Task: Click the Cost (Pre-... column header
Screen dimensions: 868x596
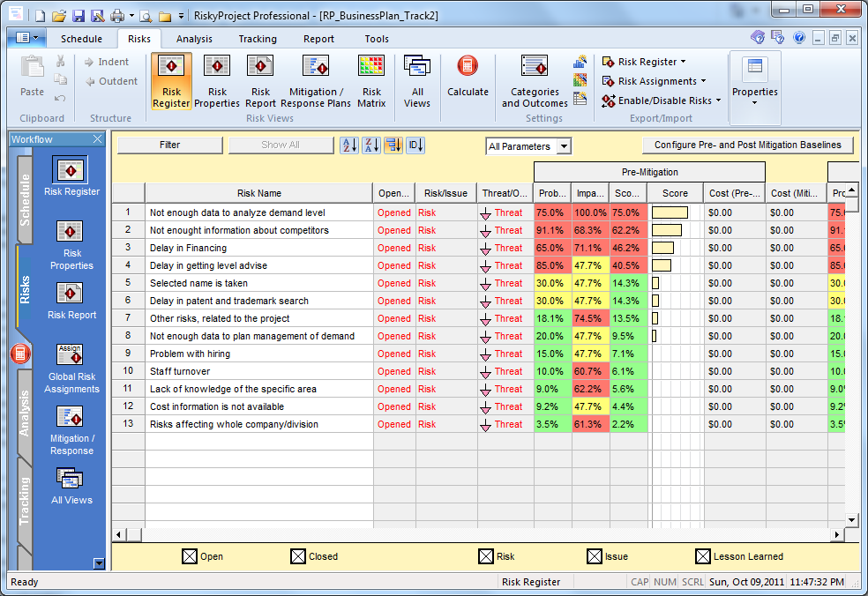Action: coord(735,193)
